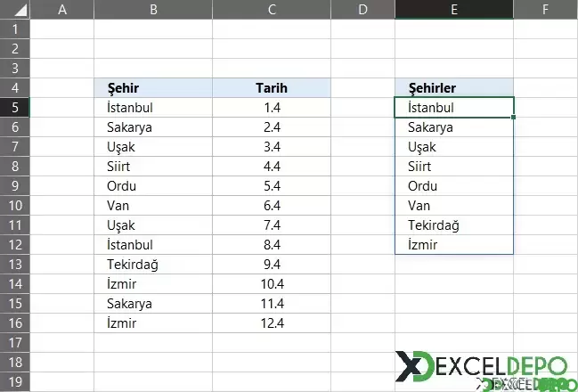Click the Şehirler header cell

[x=454, y=88]
